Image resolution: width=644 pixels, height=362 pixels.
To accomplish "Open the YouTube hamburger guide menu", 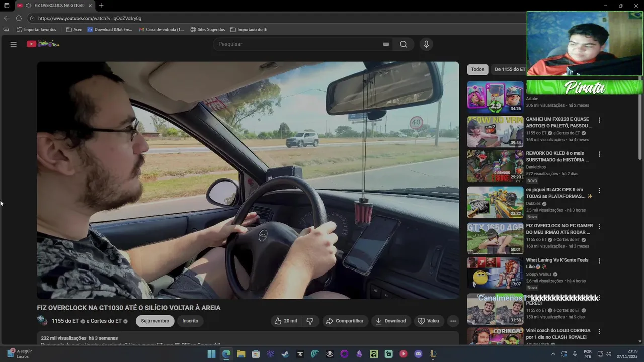I will (x=14, y=44).
